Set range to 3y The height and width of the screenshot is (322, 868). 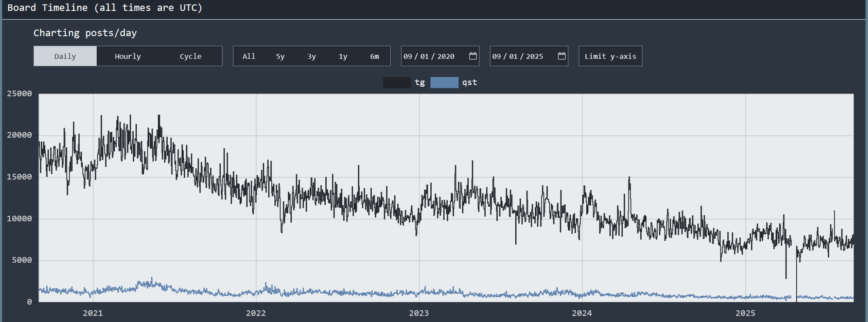point(311,56)
